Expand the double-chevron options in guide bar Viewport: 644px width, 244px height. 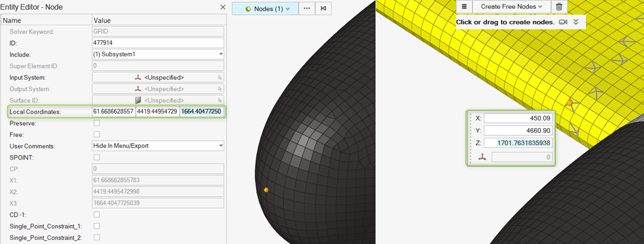[x=575, y=22]
